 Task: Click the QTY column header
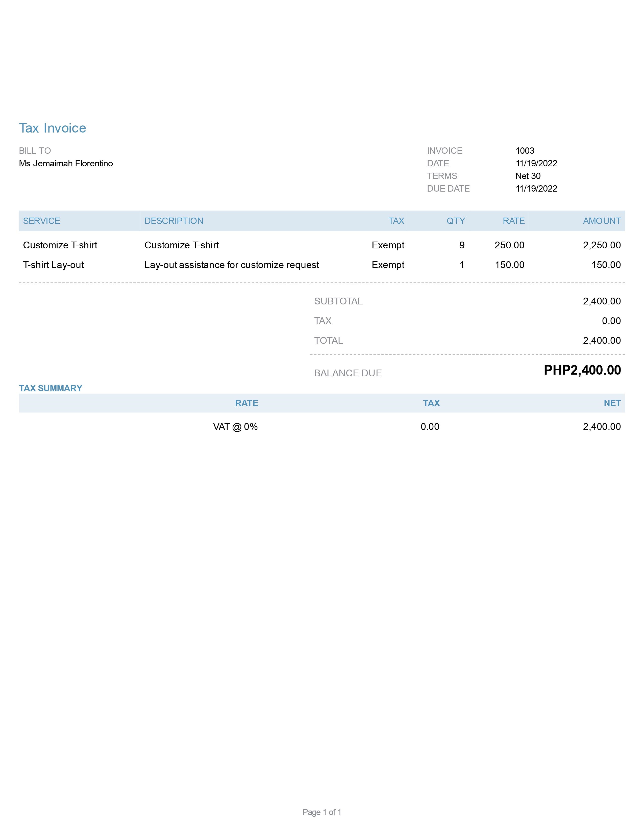pos(456,221)
